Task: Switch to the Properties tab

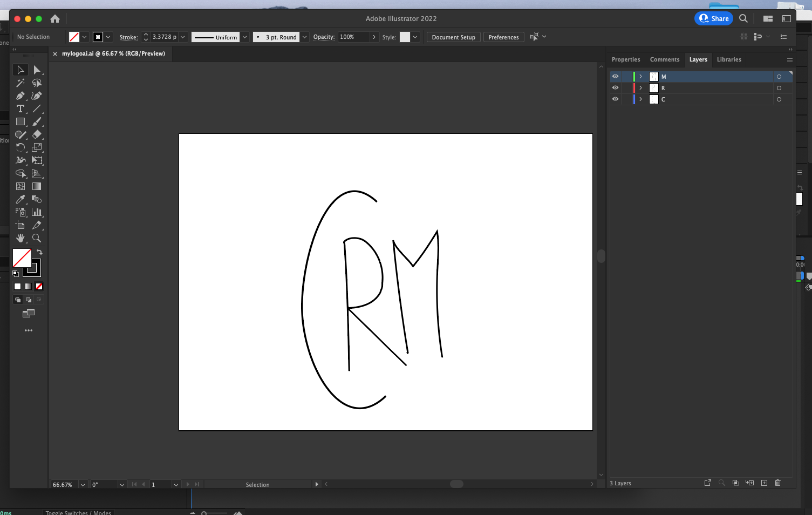Action: tap(626, 59)
